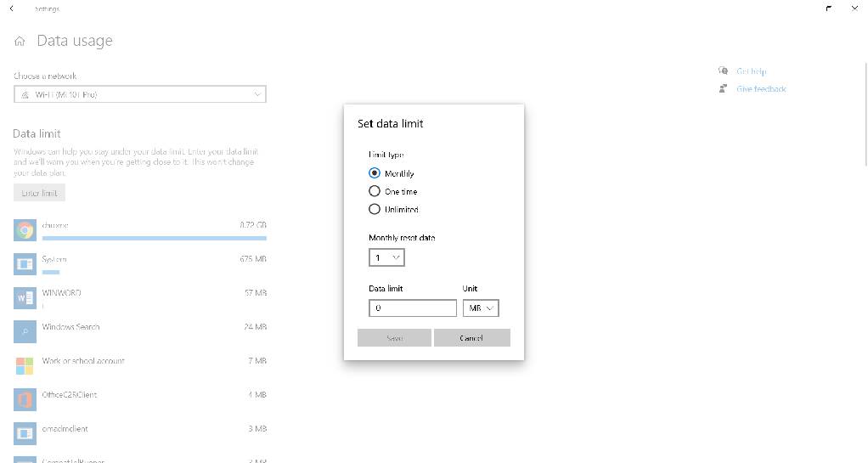Close the Settings window
This screenshot has height=463, width=868.
tap(854, 8)
